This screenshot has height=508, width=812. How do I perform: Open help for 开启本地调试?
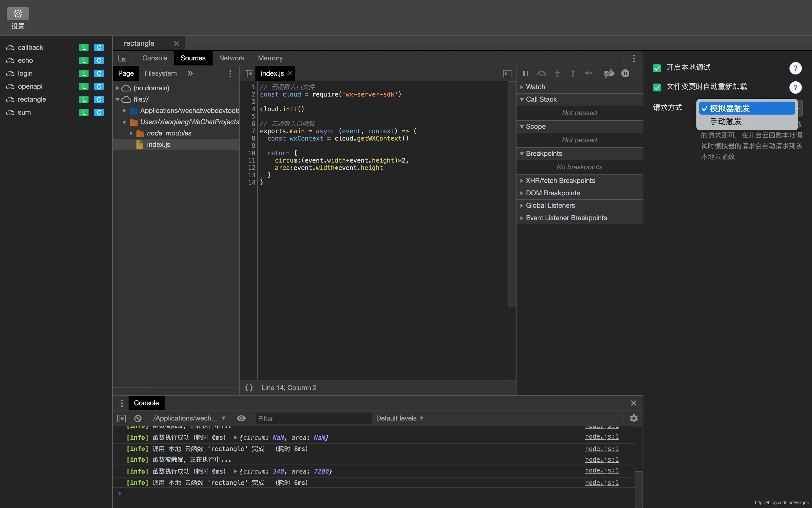click(x=796, y=68)
